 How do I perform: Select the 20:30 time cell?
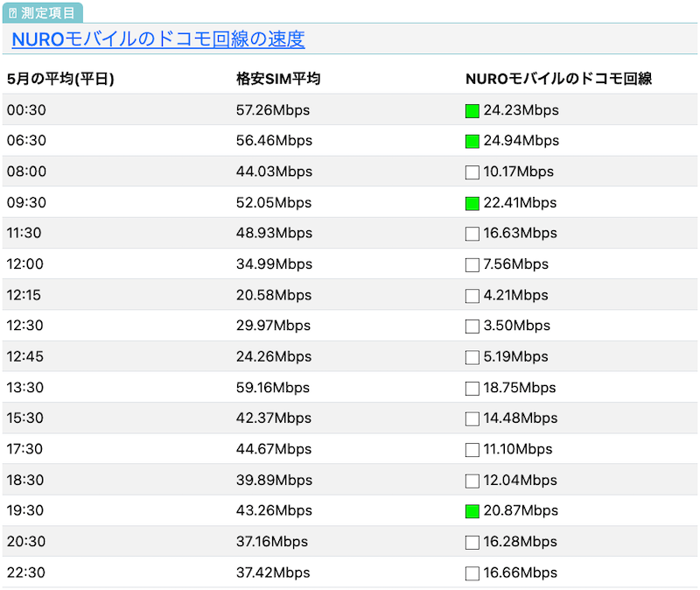26,541
